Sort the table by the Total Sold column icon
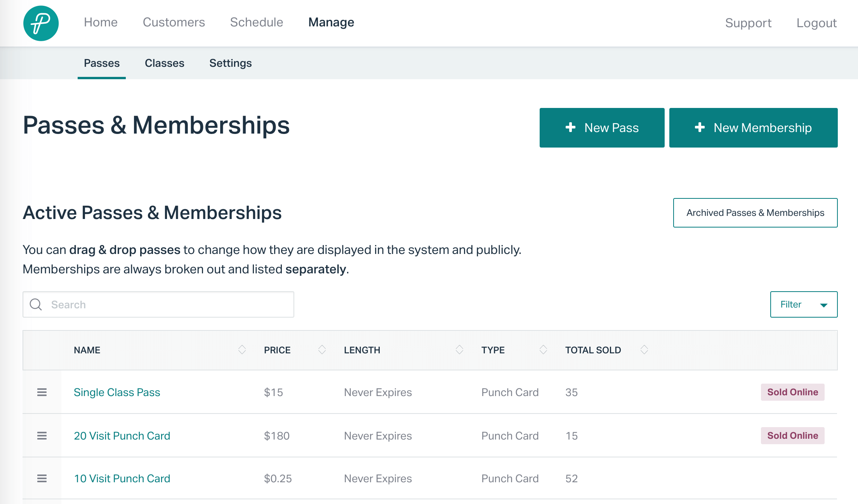 pos(644,350)
